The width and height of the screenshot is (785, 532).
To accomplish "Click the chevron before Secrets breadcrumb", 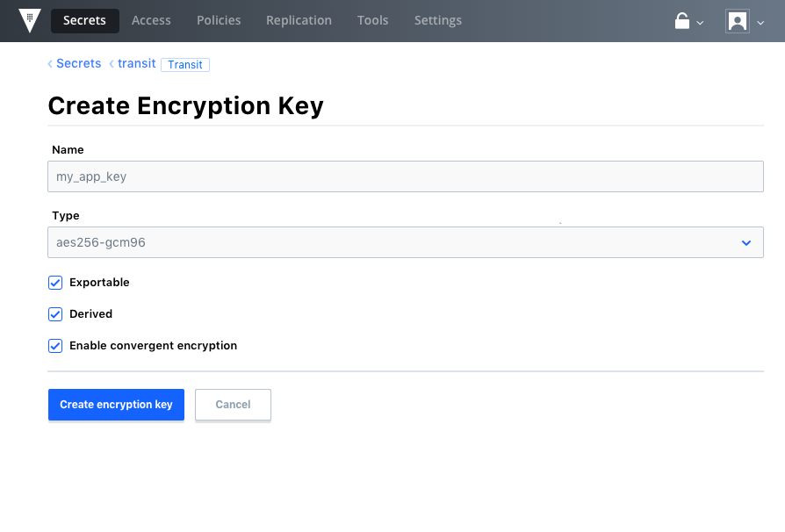I will click(x=50, y=64).
